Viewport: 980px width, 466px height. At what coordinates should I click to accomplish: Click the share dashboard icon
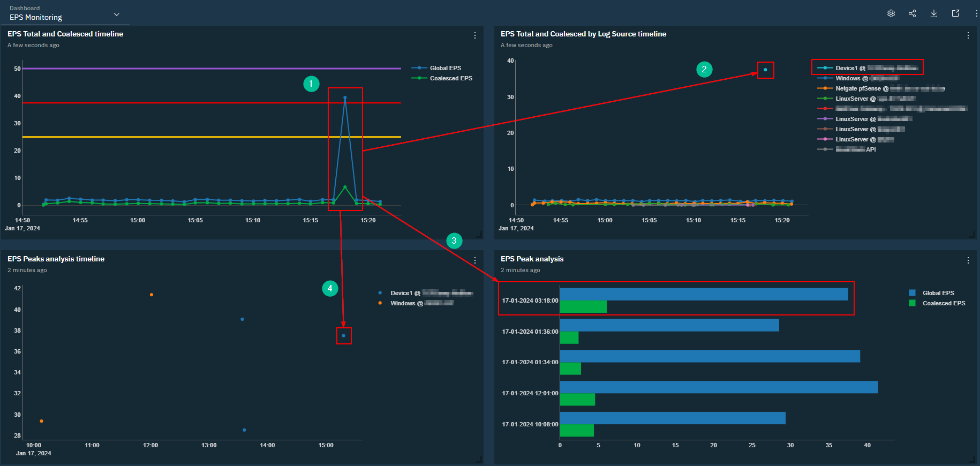913,13
